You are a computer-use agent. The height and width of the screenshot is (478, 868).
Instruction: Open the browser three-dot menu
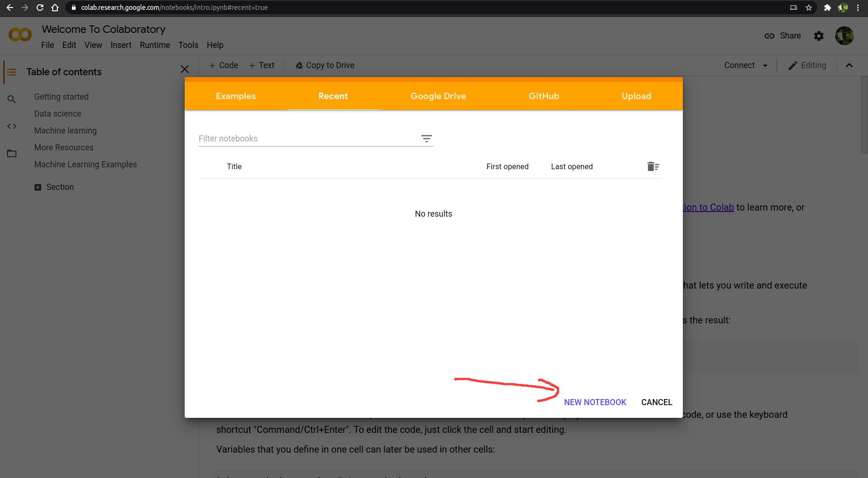pos(858,8)
